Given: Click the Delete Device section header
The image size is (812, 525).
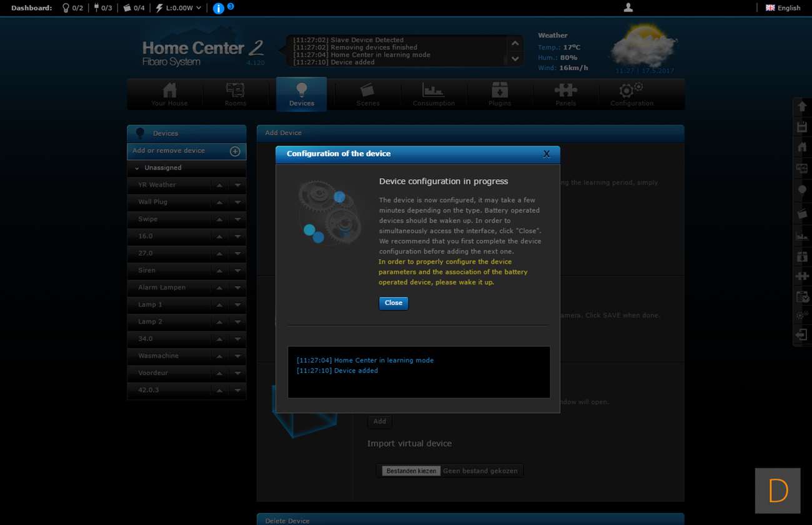Looking at the screenshot, I should (470, 520).
